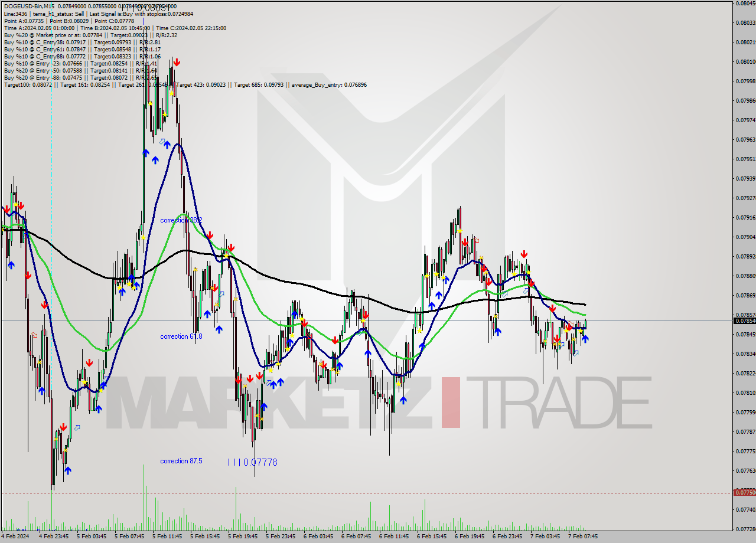Click the 0.07728 price axis label
Viewport: 756px width, 543px height.
[x=745, y=529]
